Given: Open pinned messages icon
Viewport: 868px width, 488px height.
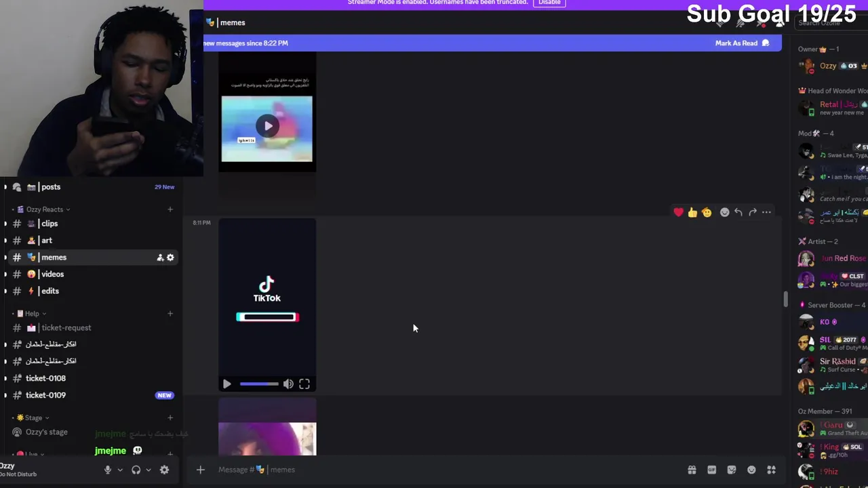Looking at the screenshot, I should [x=760, y=22].
